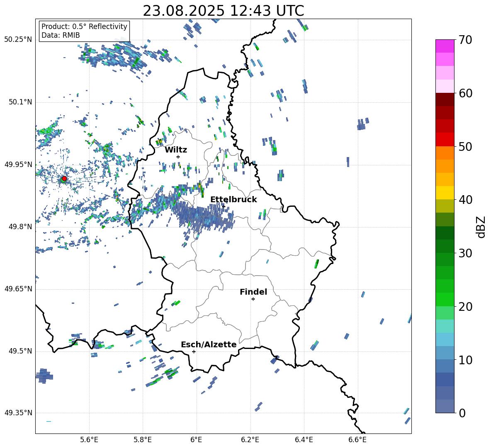Click the 50.25°N latitude label
Screen dimensions: 491x448
[18, 40]
